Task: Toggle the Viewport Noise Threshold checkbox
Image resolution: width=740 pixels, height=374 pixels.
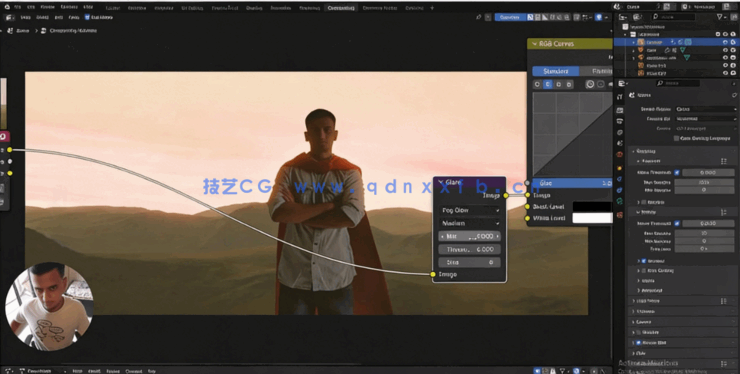Action: 677,172
